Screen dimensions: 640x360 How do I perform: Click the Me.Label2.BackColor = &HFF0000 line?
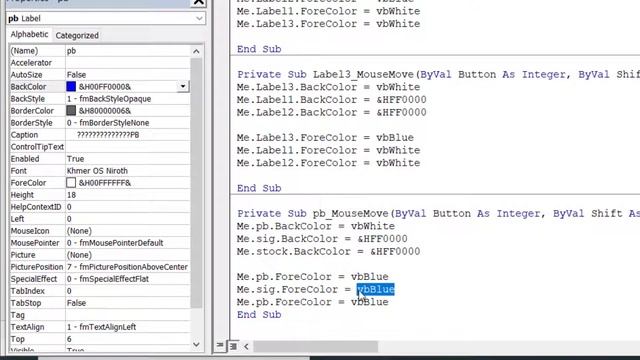[331, 112]
